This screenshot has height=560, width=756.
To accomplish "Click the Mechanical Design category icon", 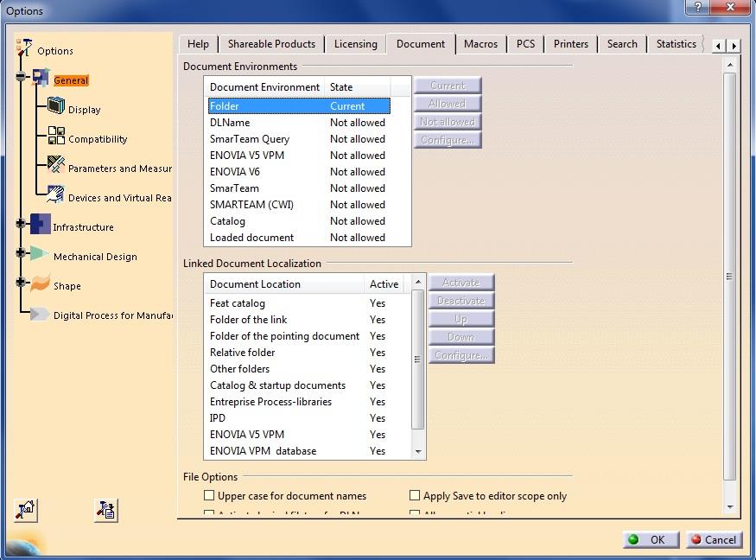I will coord(40,254).
